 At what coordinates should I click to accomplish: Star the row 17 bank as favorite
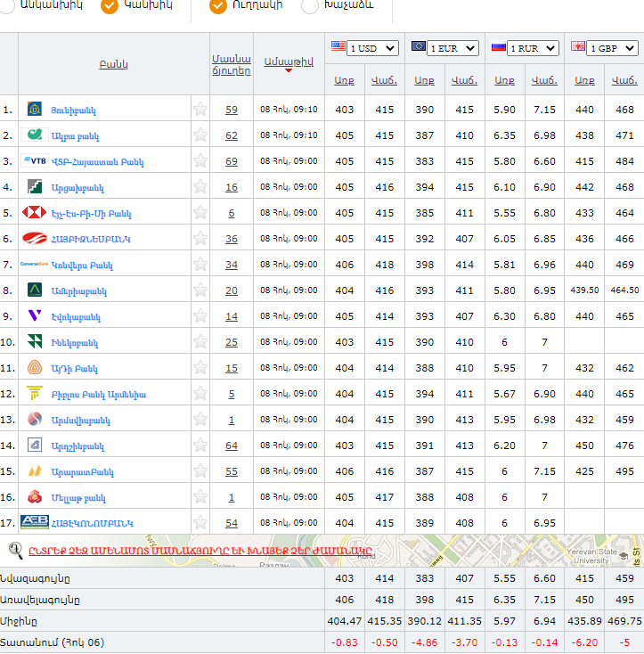pos(200,523)
